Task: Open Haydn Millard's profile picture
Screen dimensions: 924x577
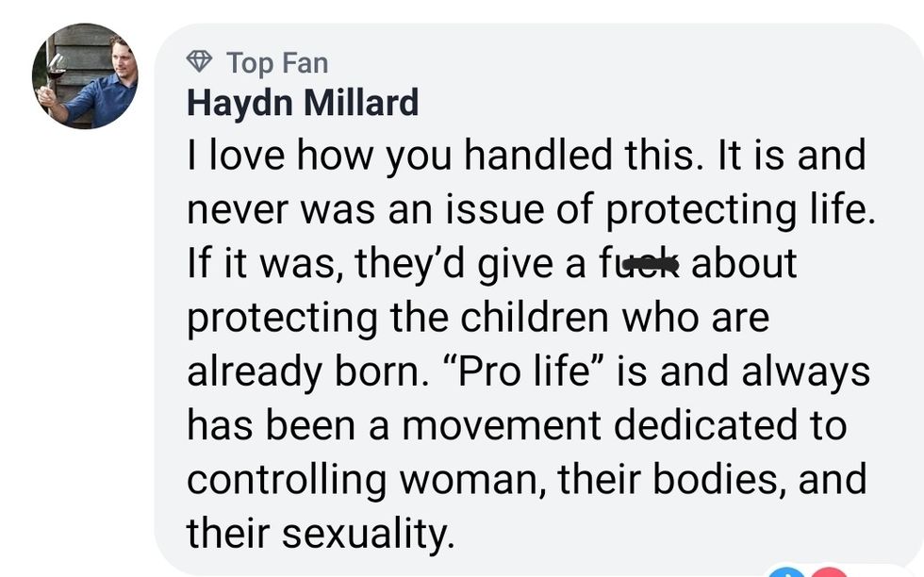Action: 85,76
